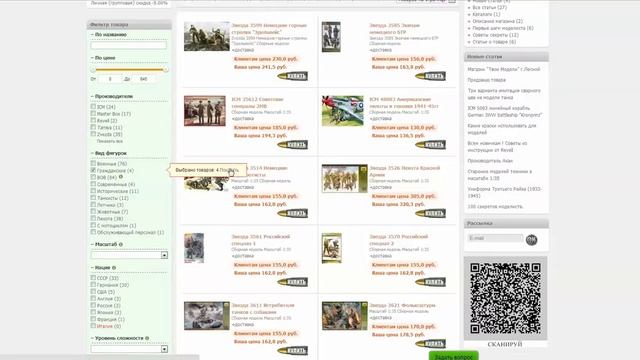
Task: Check the СССР (33) nation checkbox
Action: [x=93, y=278]
